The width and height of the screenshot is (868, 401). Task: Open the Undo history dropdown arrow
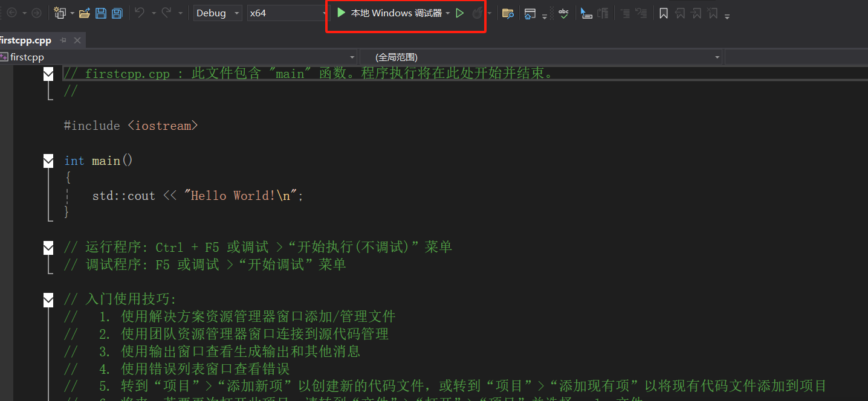[x=154, y=13]
